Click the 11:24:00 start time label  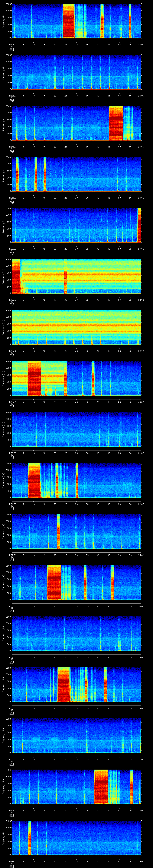12,147
